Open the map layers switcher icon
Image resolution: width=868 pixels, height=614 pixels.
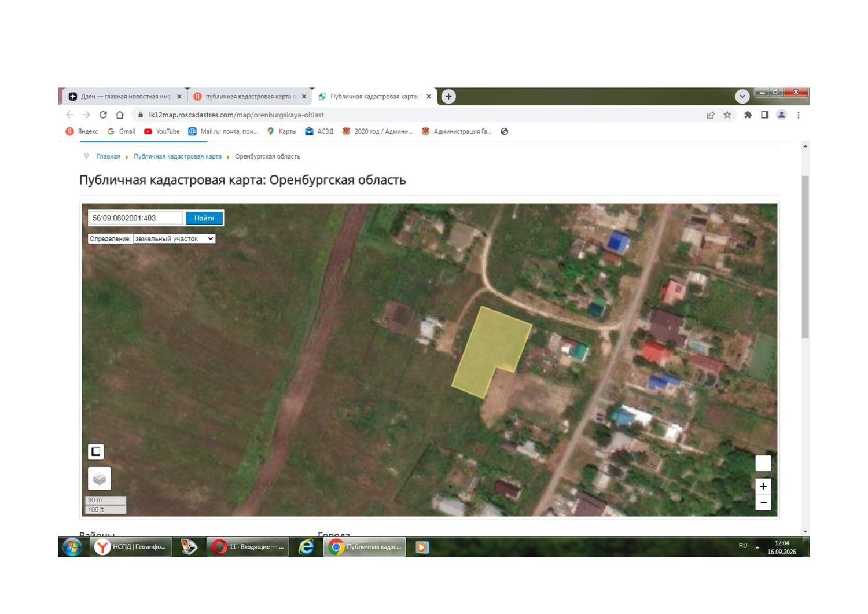click(x=100, y=479)
